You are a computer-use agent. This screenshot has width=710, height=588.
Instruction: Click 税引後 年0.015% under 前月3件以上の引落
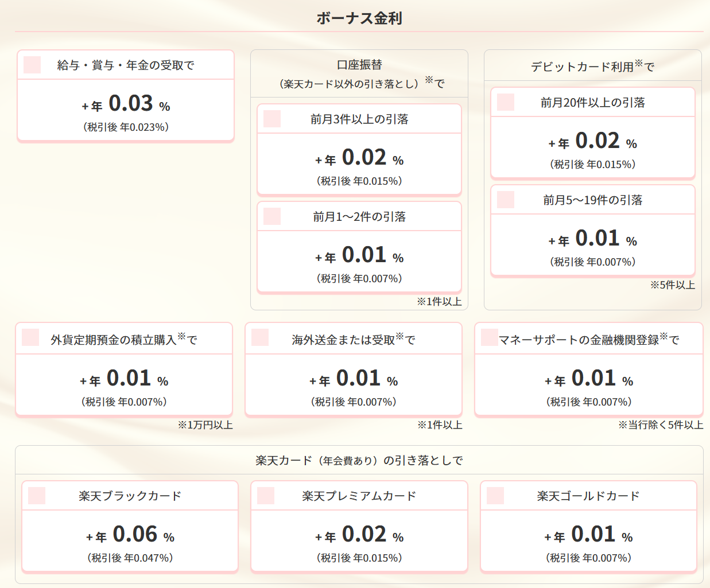point(359,181)
